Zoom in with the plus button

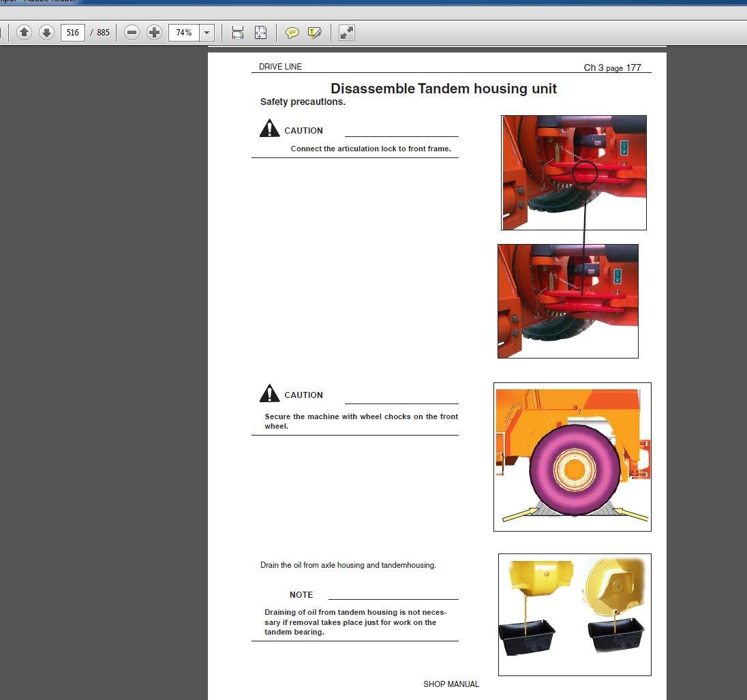154,33
